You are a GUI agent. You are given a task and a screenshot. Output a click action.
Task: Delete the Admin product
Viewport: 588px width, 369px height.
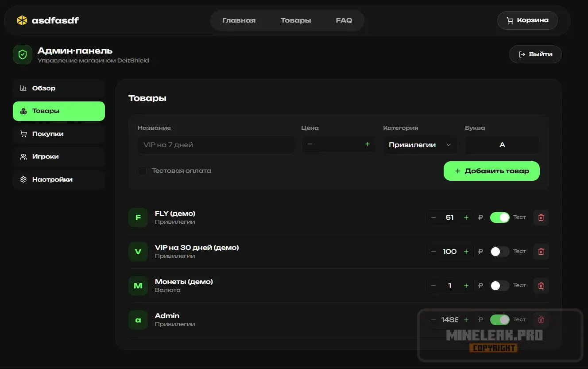pyautogui.click(x=541, y=320)
